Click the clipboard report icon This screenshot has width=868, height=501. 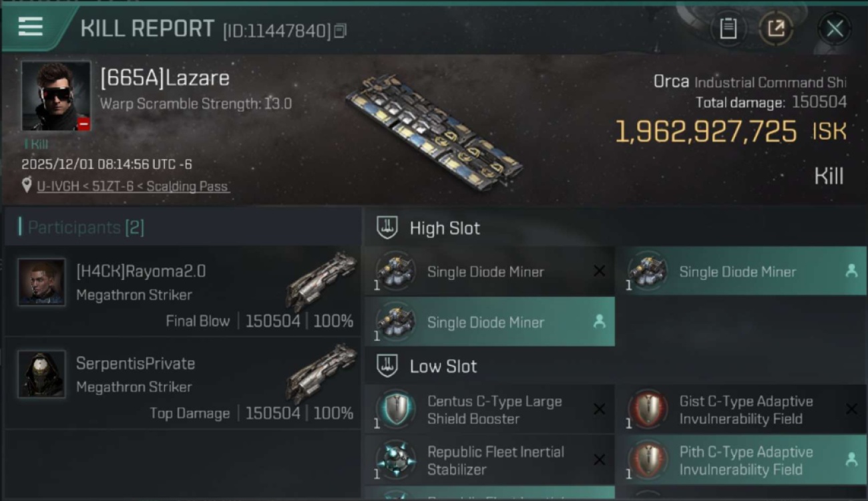(728, 28)
